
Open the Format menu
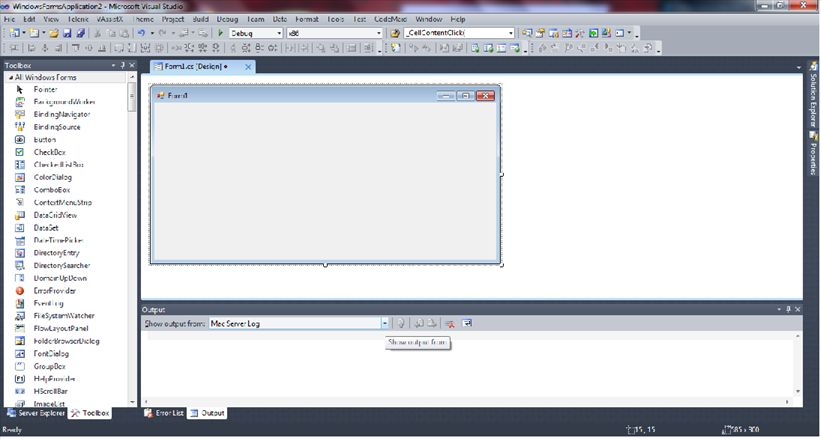307,19
